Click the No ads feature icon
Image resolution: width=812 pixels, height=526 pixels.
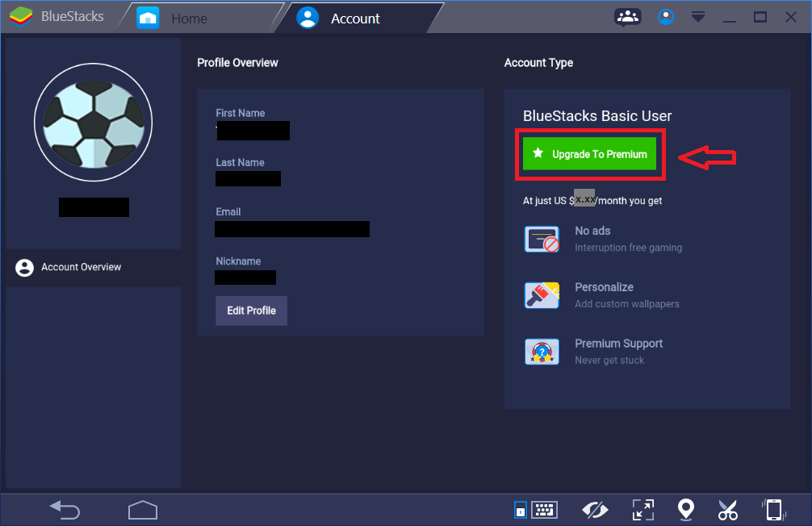[542, 239]
